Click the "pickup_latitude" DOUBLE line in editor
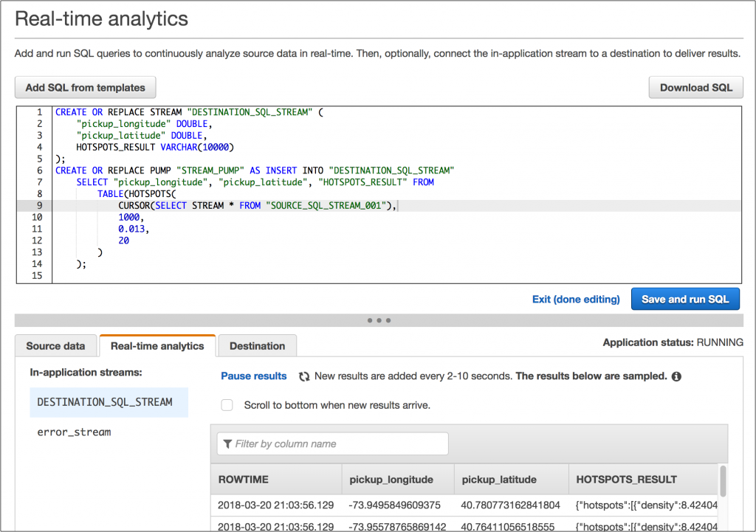This screenshot has height=532, width=756. tap(141, 136)
